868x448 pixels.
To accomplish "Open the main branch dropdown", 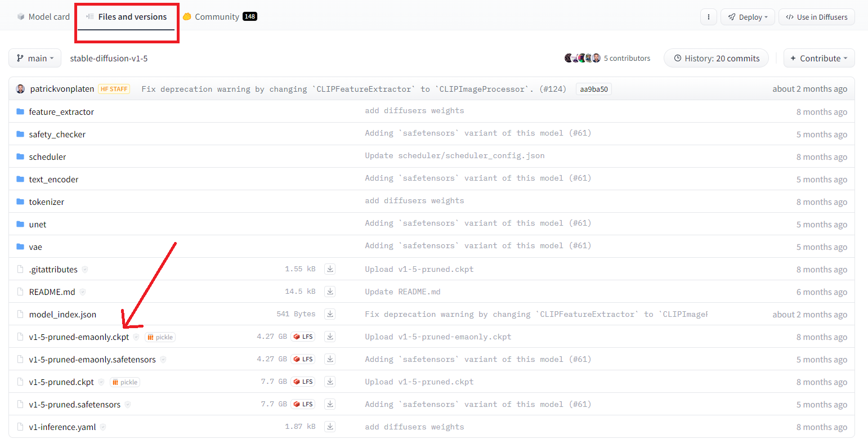I will point(35,58).
